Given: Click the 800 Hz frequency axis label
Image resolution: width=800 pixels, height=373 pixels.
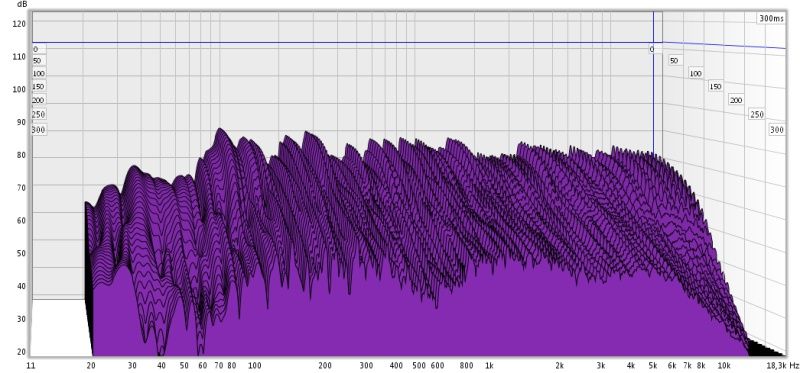Looking at the screenshot, I should [x=466, y=365].
